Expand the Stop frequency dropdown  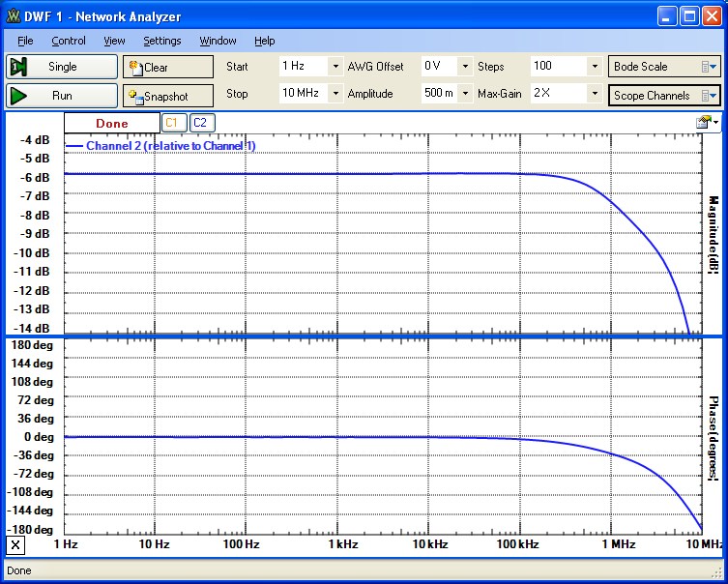(x=335, y=94)
